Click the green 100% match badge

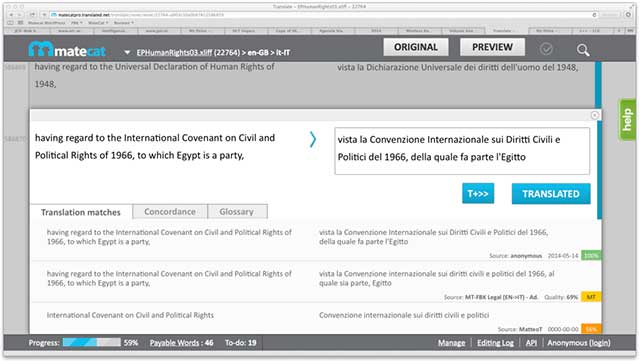click(591, 256)
